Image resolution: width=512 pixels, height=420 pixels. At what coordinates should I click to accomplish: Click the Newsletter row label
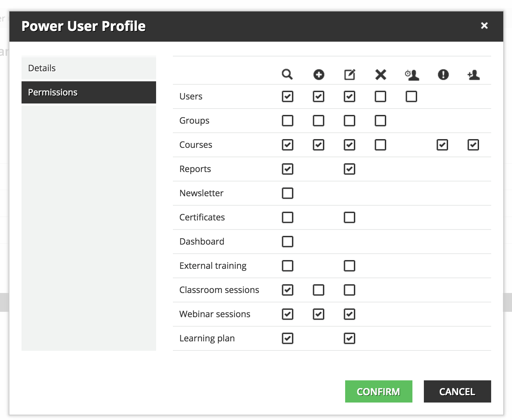point(201,193)
